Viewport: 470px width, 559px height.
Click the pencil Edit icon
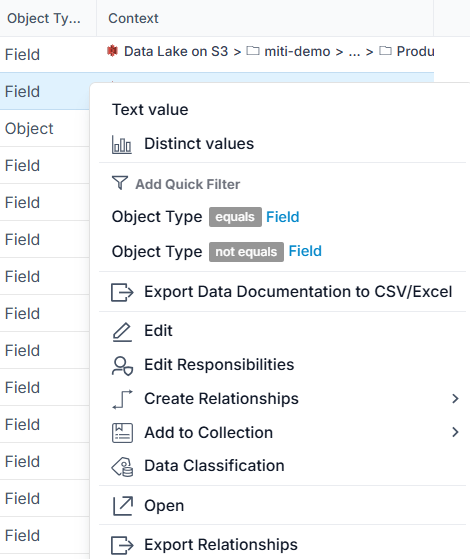[x=122, y=332]
